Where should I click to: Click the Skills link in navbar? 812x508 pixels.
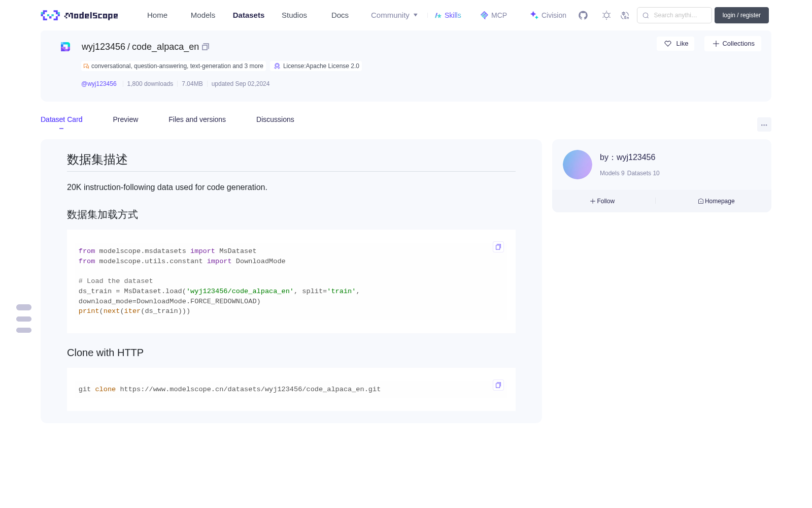coord(448,15)
